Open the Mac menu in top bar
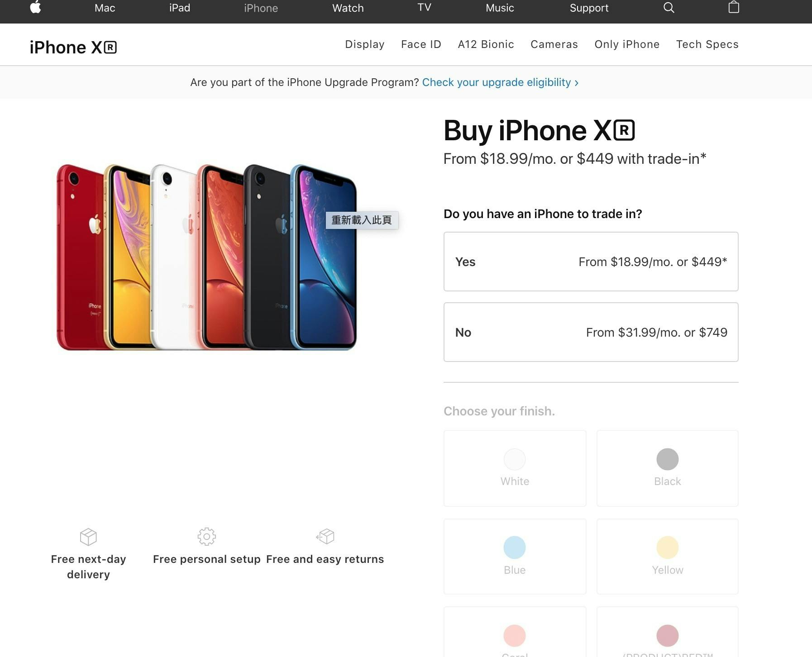The width and height of the screenshot is (812, 657). coord(105,8)
